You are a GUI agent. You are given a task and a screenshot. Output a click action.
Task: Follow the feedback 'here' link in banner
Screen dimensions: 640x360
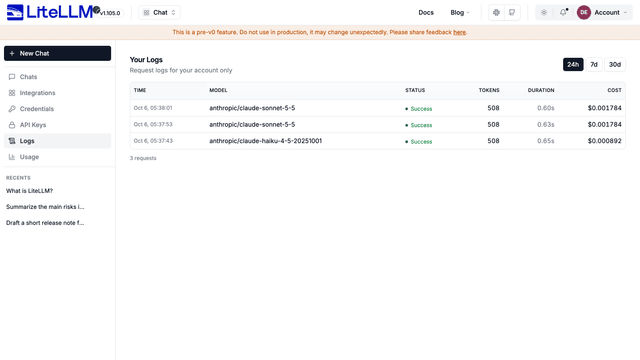459,32
